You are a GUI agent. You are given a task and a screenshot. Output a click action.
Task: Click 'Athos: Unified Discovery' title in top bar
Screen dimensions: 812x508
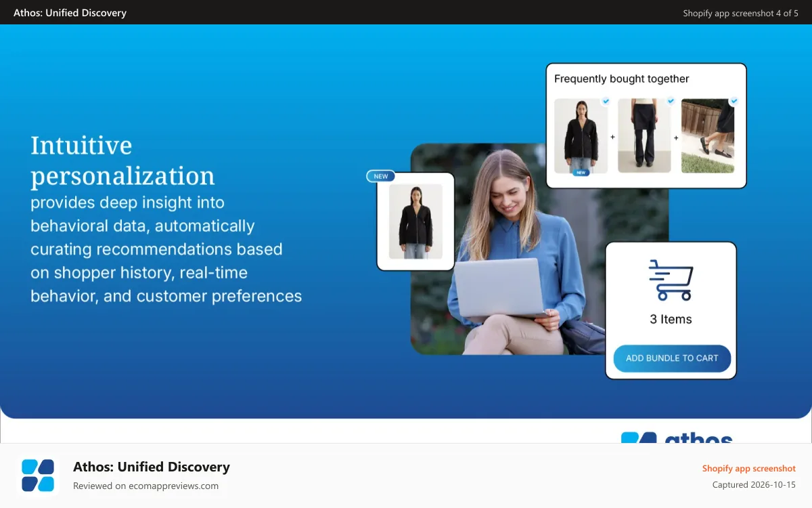pos(70,13)
